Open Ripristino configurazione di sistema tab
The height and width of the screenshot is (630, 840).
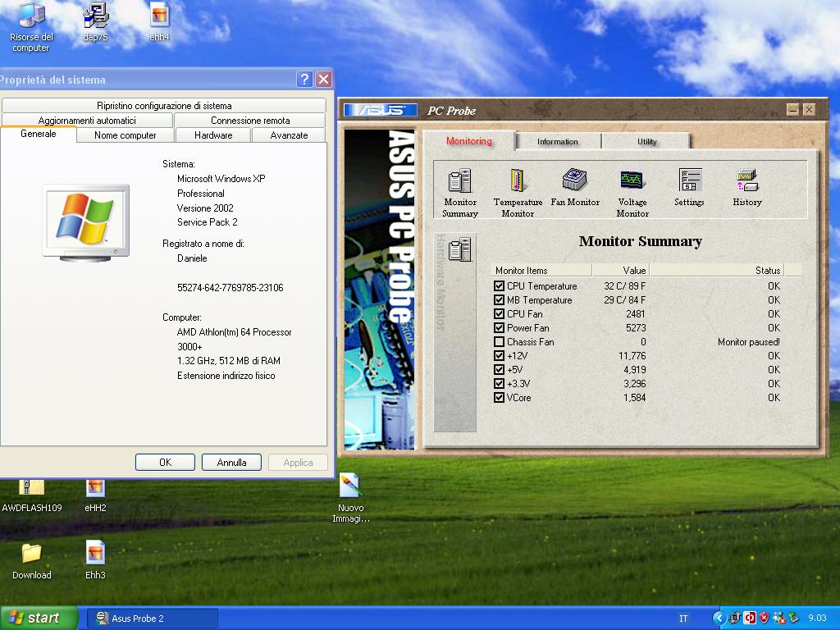(164, 106)
